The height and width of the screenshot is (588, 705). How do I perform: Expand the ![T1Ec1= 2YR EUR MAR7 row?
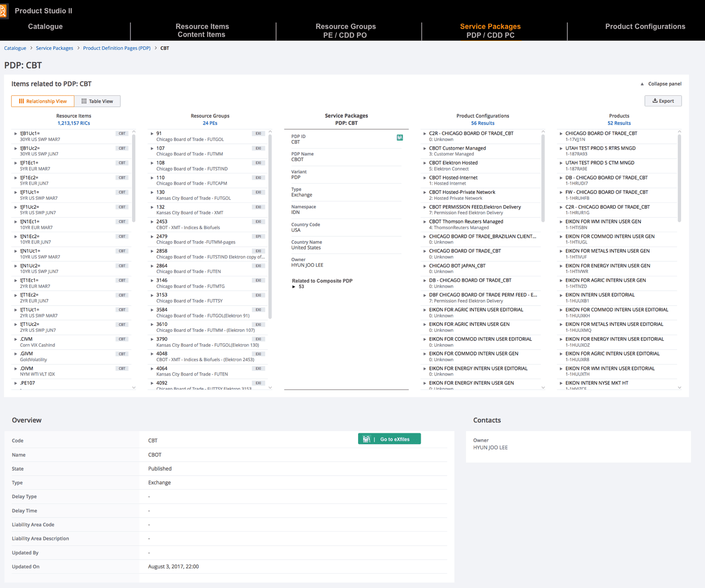pos(16,281)
